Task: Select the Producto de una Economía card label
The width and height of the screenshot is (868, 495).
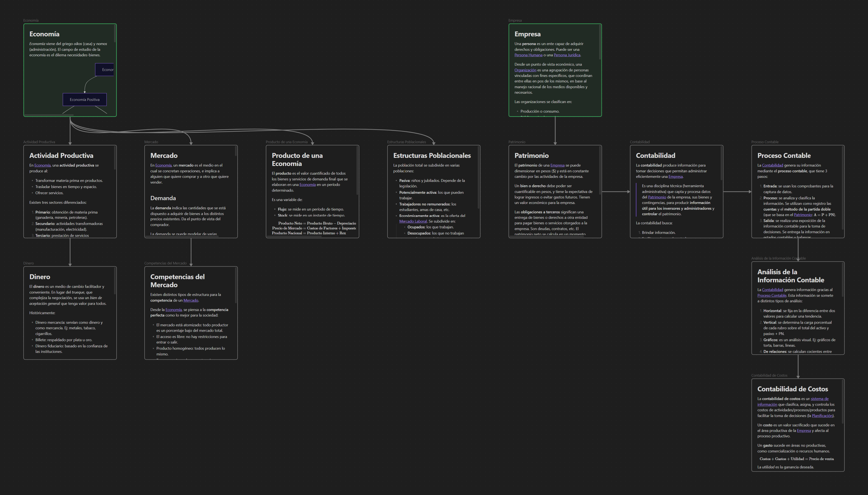Action: 287,142
